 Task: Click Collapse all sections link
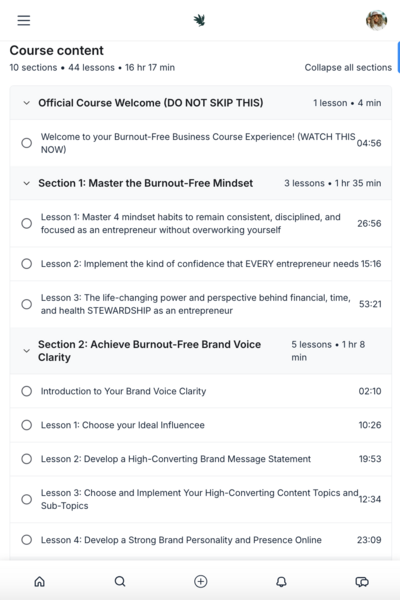348,68
